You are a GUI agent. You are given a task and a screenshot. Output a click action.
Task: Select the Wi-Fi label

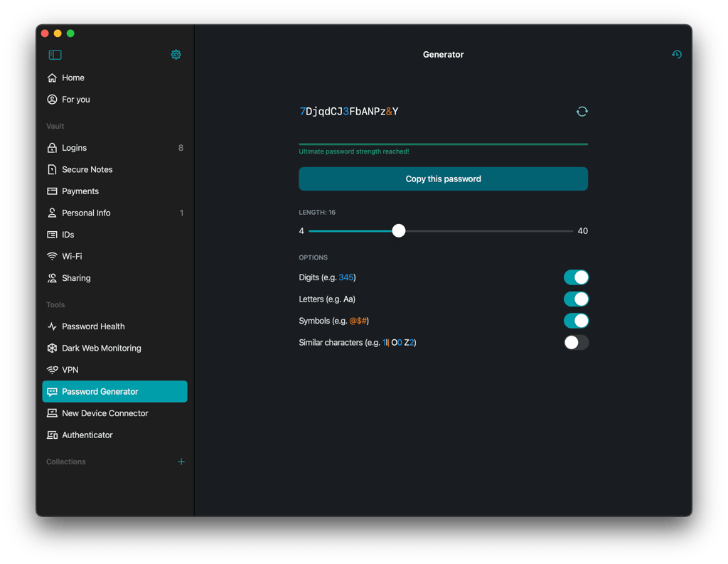point(72,256)
